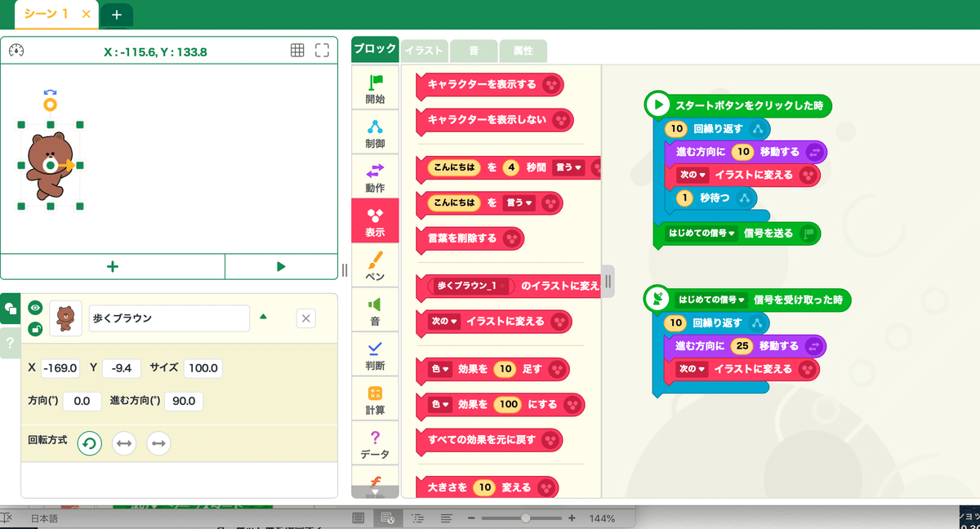Open 歩くブラウン_1 illustration dropdown
980x529 pixels.
tap(472, 287)
